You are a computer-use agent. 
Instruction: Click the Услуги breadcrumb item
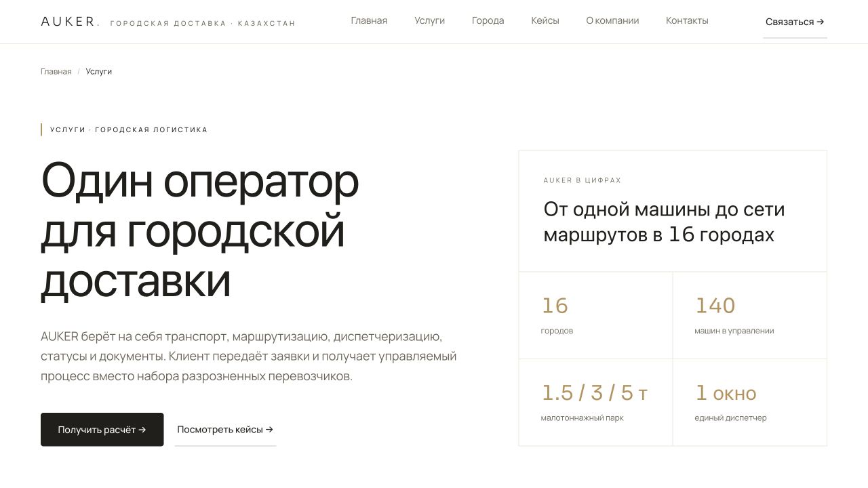click(x=99, y=71)
